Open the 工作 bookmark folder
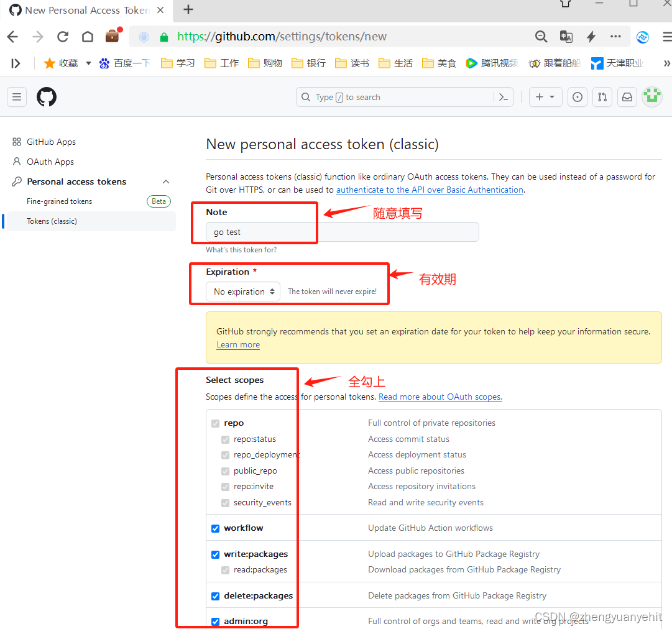This screenshot has width=672, height=629. 221,63
